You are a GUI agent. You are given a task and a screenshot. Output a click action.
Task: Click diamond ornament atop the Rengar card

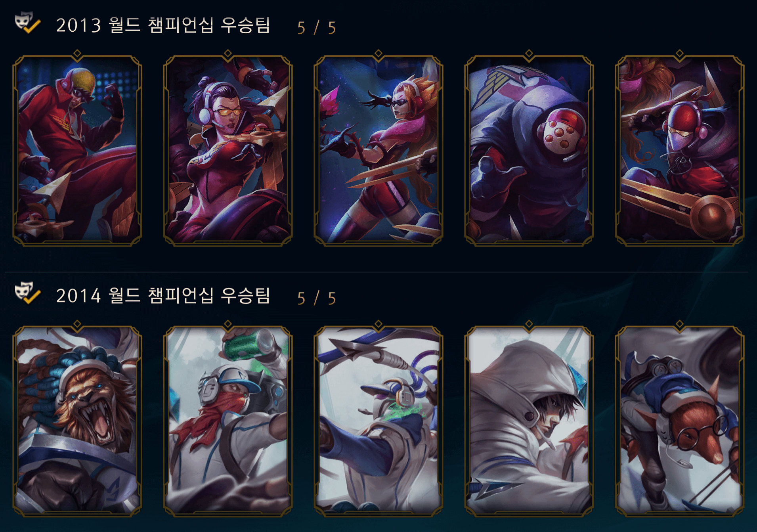pos(77,324)
